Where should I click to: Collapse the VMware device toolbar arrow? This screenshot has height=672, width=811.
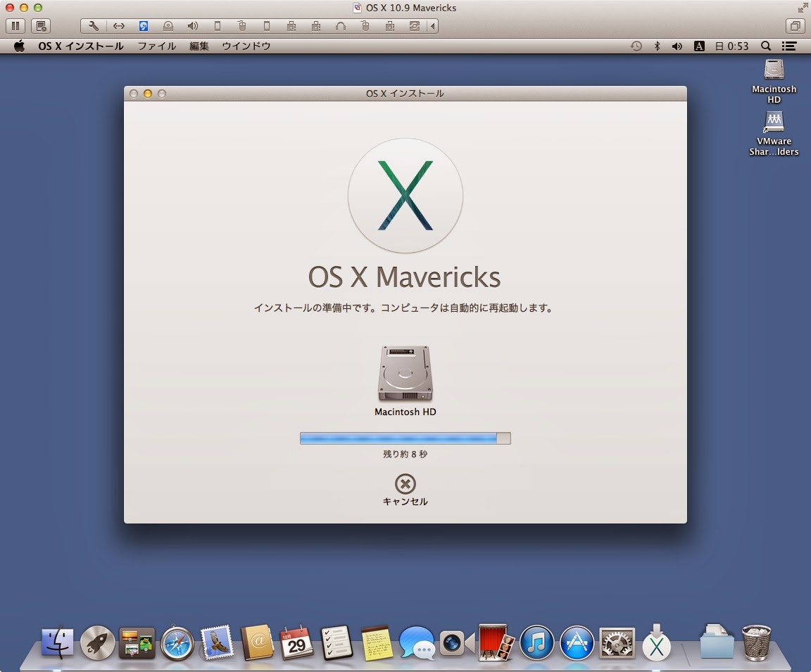tap(433, 26)
